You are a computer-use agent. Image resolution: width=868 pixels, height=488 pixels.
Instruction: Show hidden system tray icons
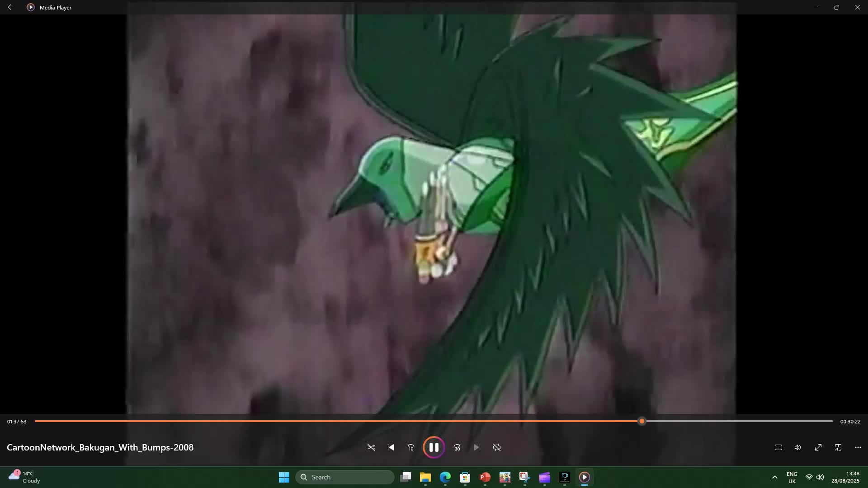click(774, 477)
